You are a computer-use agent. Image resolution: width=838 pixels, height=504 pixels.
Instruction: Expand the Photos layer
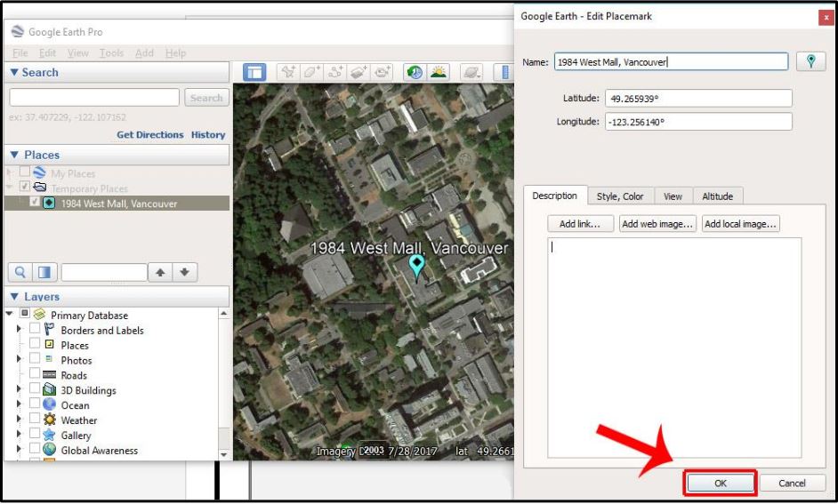[20, 359]
